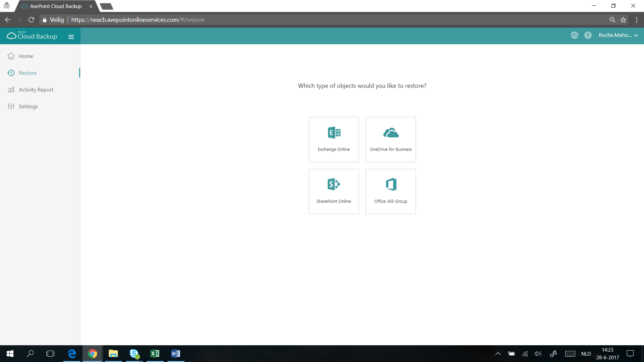This screenshot has height=362, width=644.
Task: Reload the page in Chrome
Action: (31, 20)
